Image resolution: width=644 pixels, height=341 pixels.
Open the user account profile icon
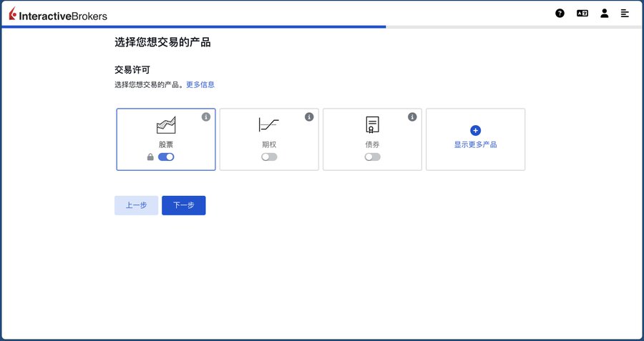point(604,14)
